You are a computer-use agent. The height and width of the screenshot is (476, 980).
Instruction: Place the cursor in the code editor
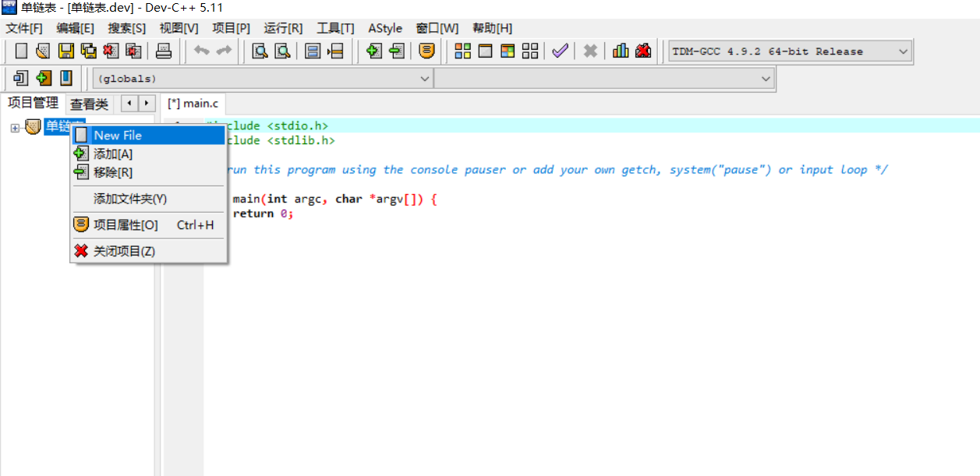pyautogui.click(x=468, y=312)
